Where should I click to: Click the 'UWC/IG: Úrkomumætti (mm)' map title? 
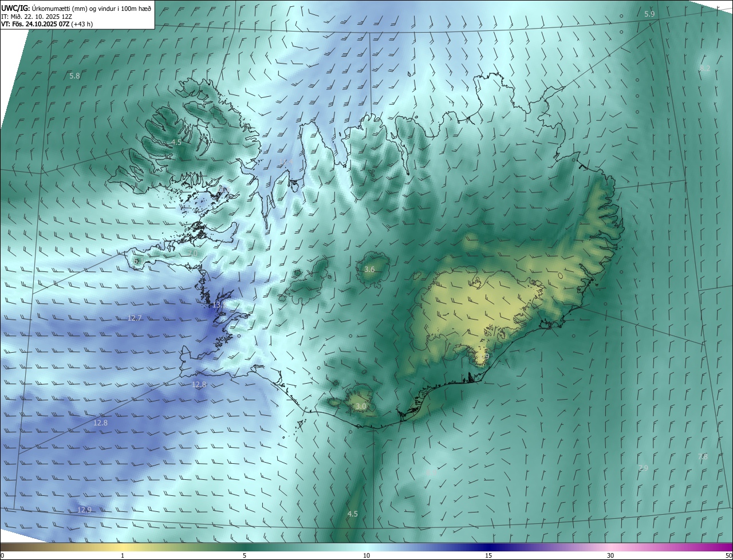[x=76, y=8]
